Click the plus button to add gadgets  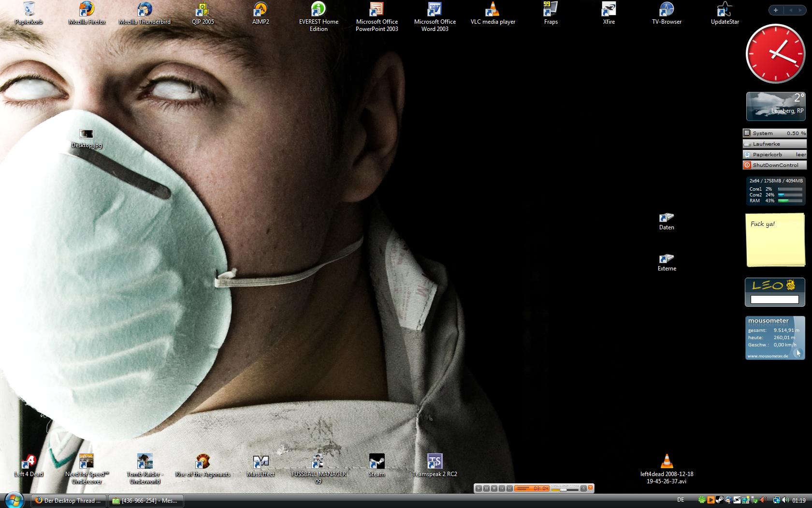point(776,10)
